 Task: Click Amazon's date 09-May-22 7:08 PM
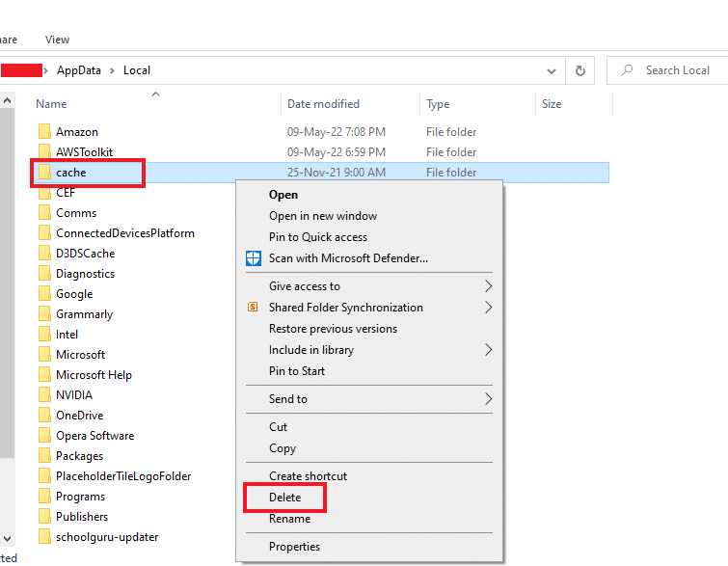[337, 132]
